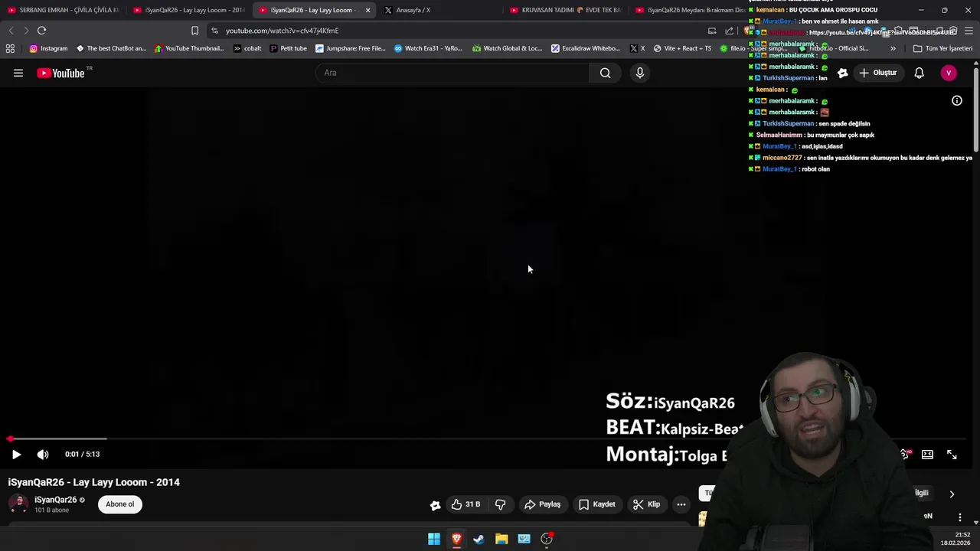Viewport: 980px width, 551px height.
Task: Open the Tüm Yer İşaretleri folder
Action: (x=942, y=48)
